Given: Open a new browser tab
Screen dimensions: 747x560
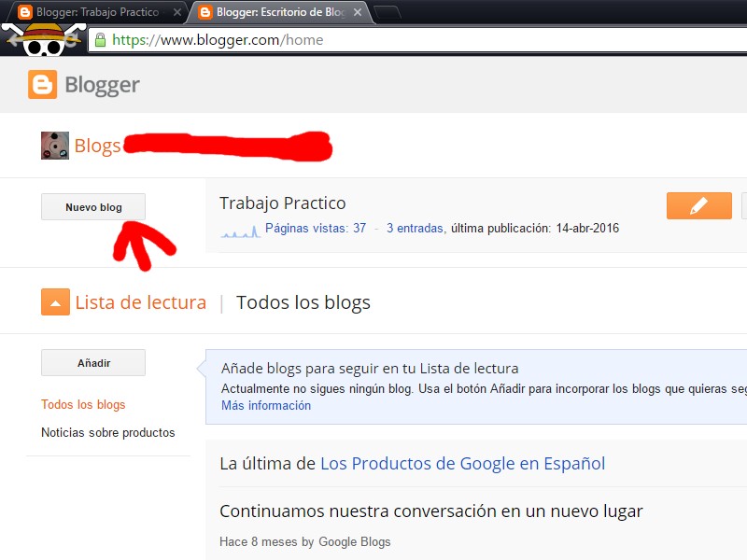Looking at the screenshot, I should (x=388, y=12).
